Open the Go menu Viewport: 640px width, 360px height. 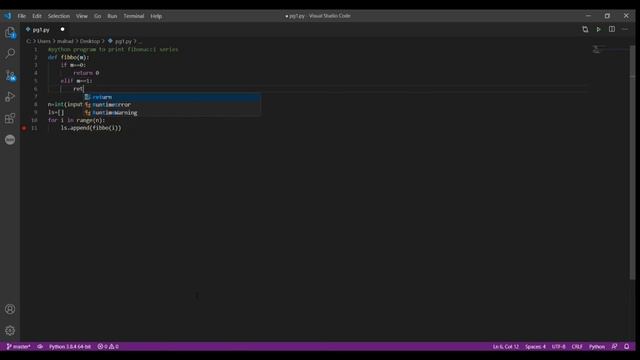98,16
